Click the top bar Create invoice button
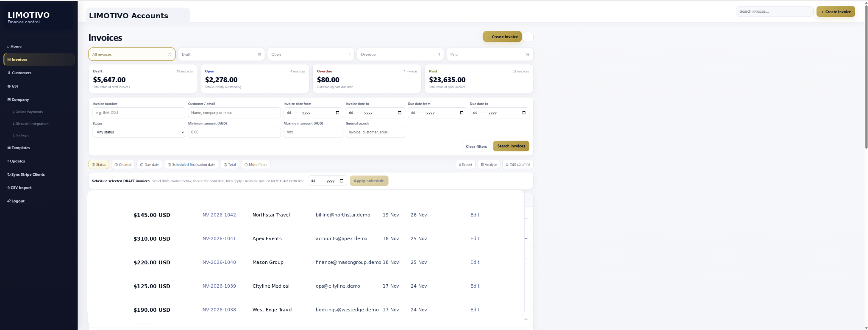The image size is (868, 330). [x=836, y=12]
